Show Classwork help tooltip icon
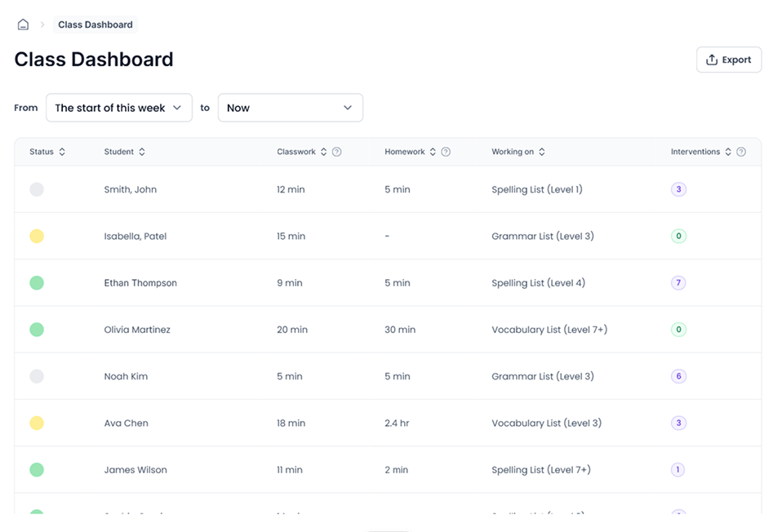Screen dimensions: 782x532 [336, 152]
